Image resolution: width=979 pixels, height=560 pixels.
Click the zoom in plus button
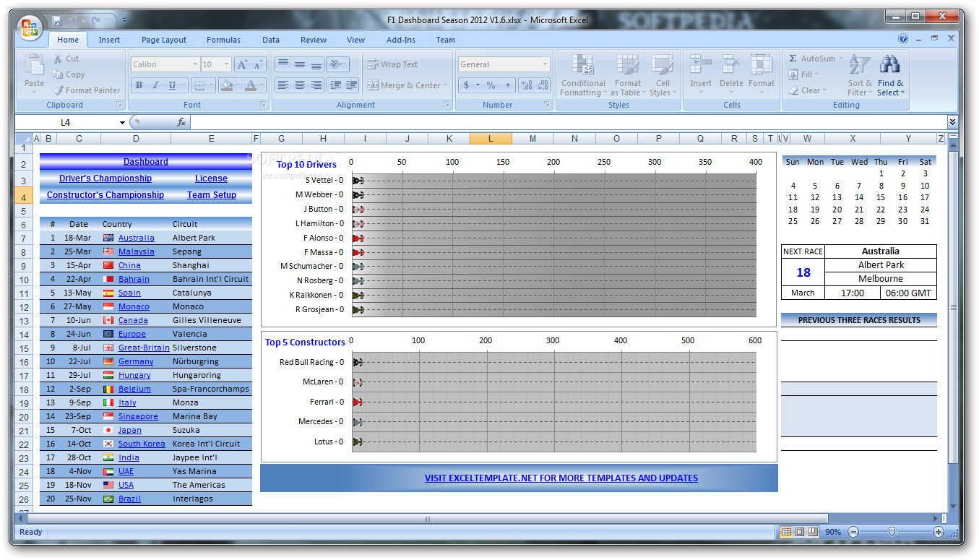click(x=938, y=532)
